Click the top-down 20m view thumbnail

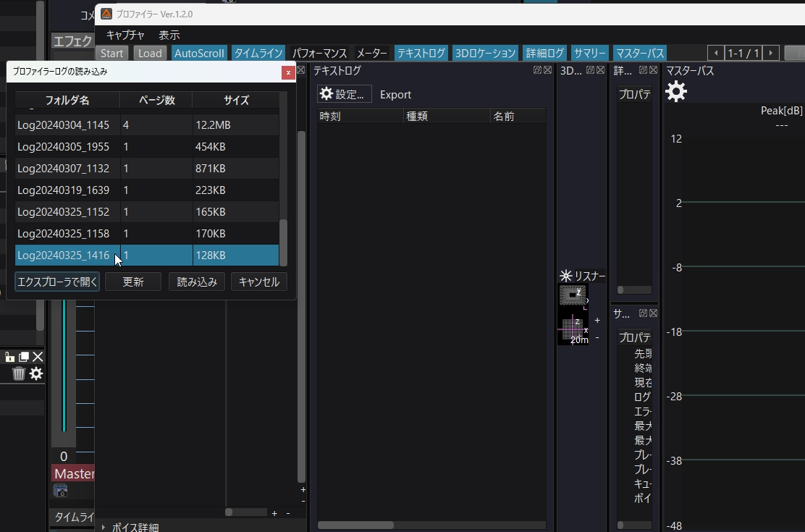pyautogui.click(x=573, y=329)
